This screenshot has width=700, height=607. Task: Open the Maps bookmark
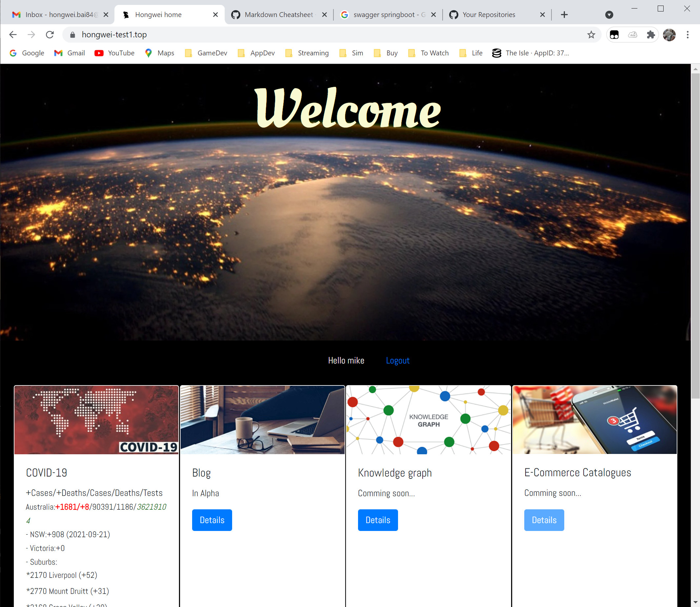(x=159, y=53)
